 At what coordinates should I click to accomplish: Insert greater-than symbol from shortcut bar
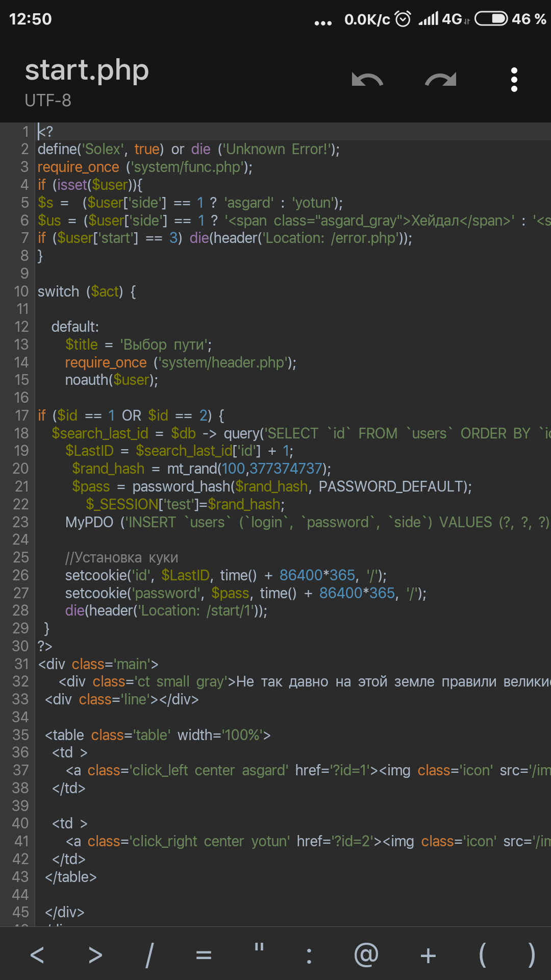point(95,955)
